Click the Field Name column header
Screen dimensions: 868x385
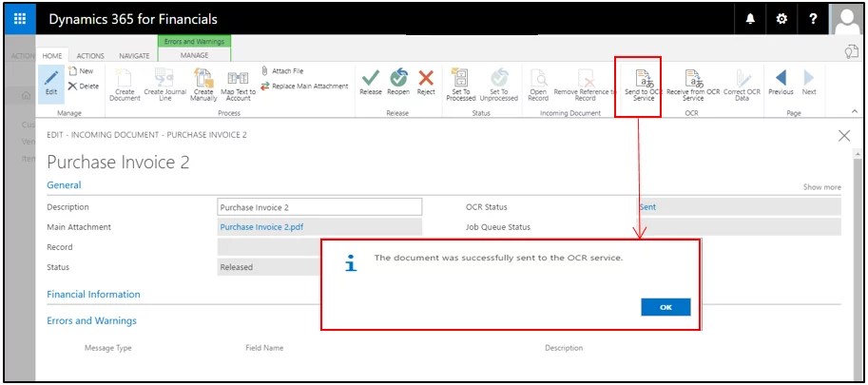(264, 348)
